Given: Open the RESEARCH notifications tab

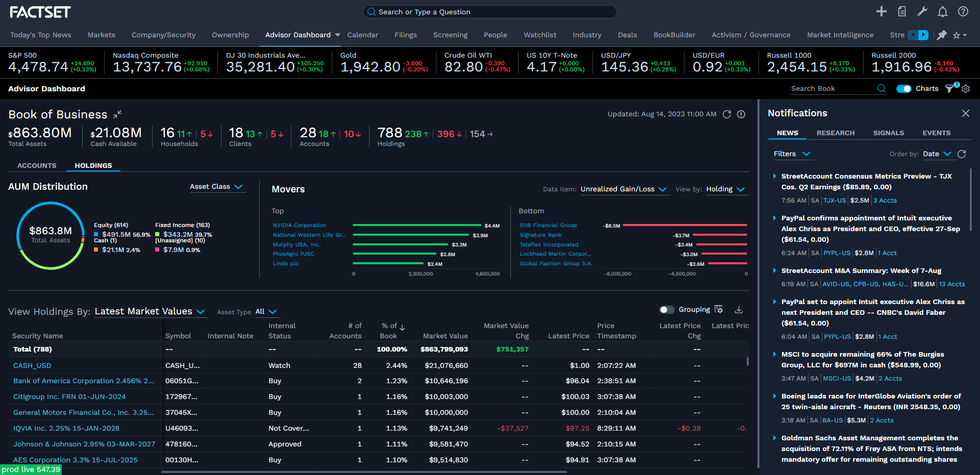Looking at the screenshot, I should (x=835, y=133).
